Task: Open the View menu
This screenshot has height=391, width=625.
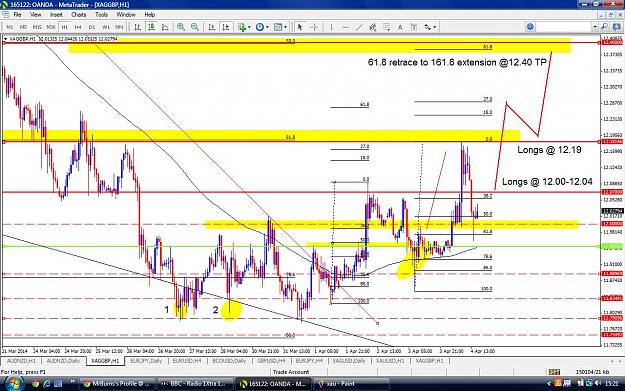Action: click(35, 14)
